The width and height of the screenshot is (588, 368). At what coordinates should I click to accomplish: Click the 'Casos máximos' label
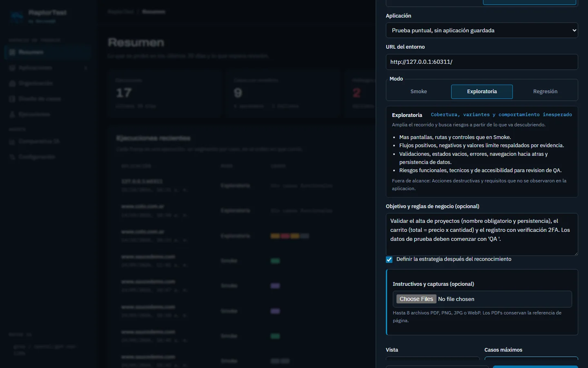(x=503, y=350)
